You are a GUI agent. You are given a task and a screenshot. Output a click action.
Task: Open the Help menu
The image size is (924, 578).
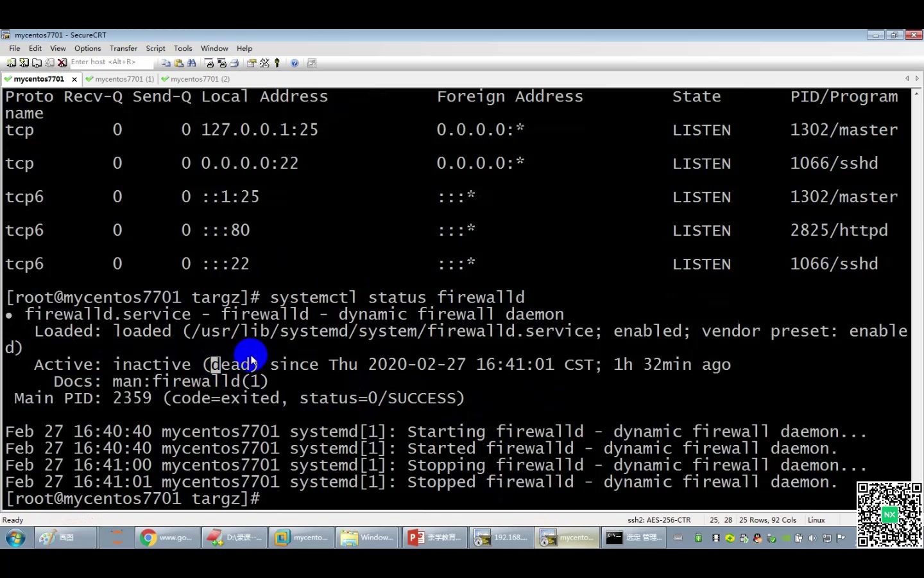tap(244, 48)
